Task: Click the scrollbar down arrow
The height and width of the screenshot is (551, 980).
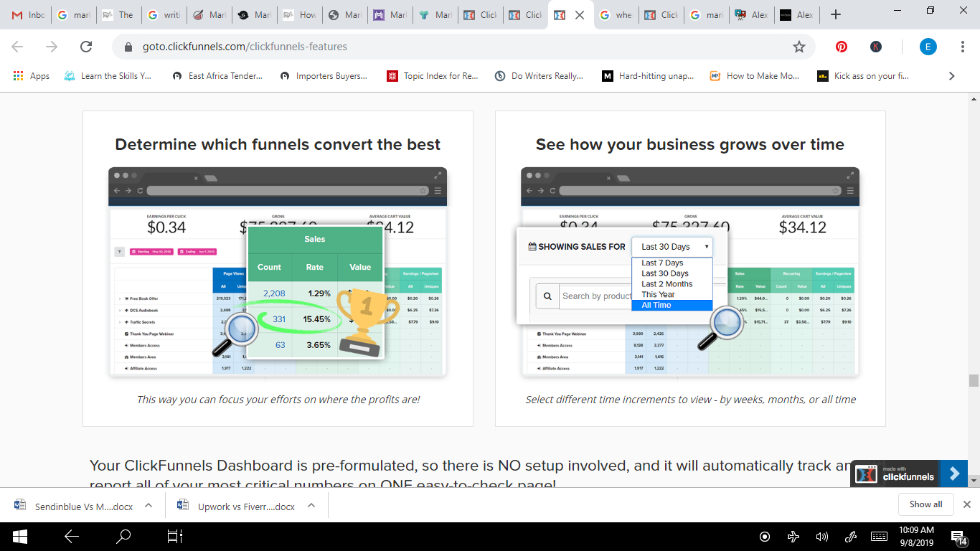Action: click(x=974, y=481)
